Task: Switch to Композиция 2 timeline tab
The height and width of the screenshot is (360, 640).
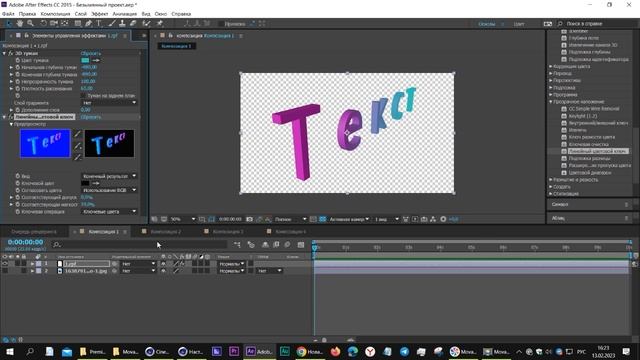Action: pos(165,231)
